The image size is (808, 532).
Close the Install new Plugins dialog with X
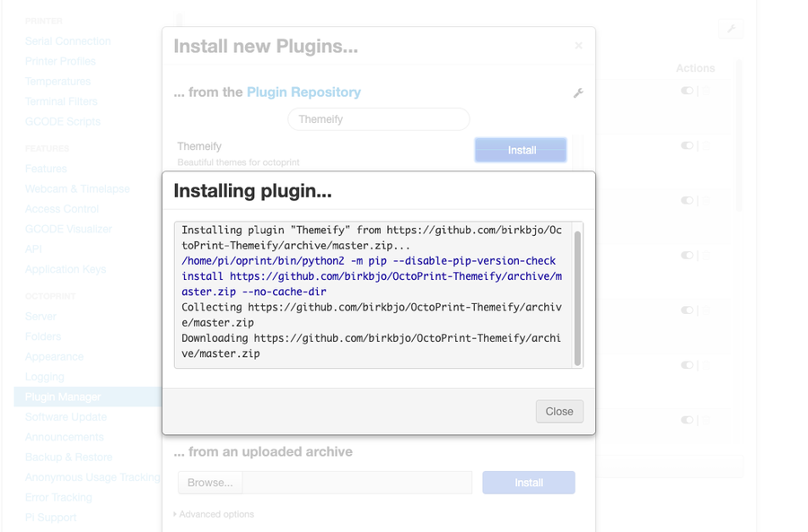[x=578, y=46]
